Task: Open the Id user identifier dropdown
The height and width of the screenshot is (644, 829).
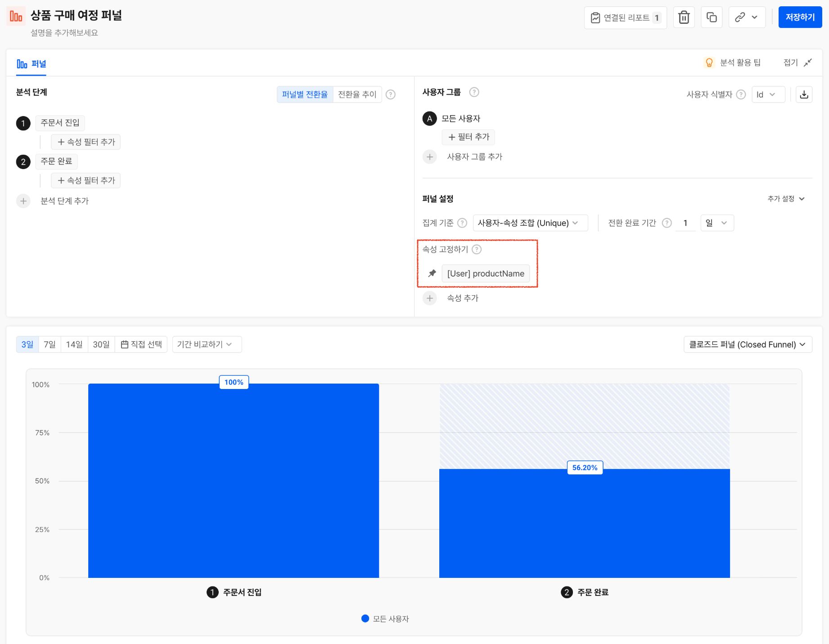Action: point(768,94)
